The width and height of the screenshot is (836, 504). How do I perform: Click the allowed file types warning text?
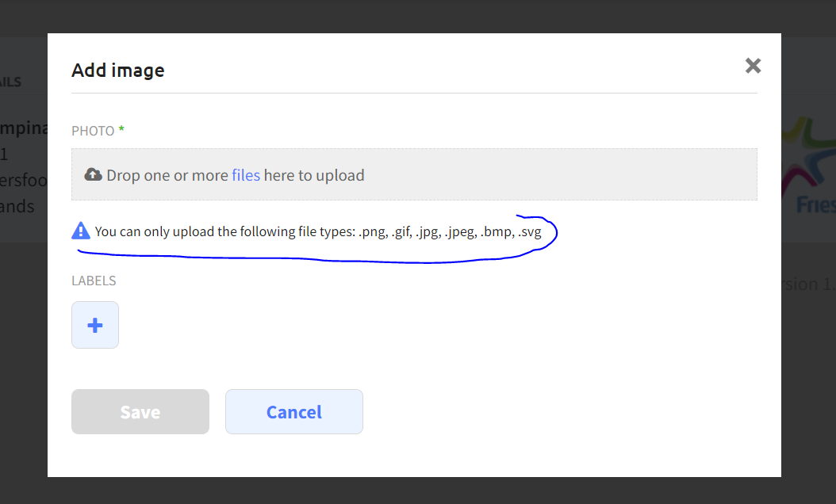pyautogui.click(x=318, y=231)
